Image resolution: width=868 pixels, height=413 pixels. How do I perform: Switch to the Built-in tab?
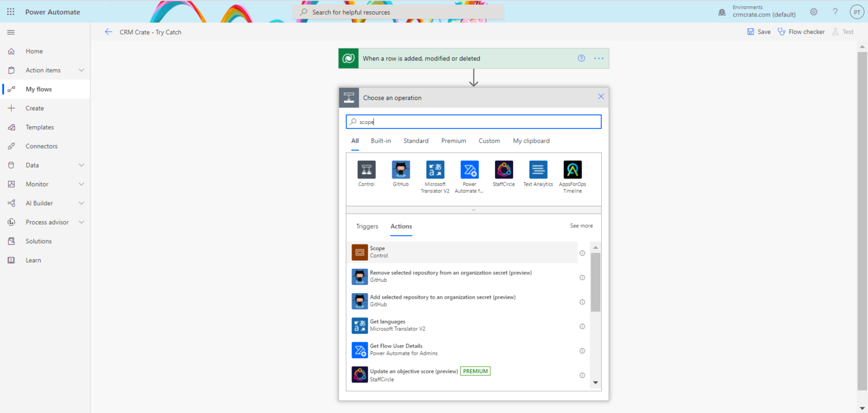[380, 141]
